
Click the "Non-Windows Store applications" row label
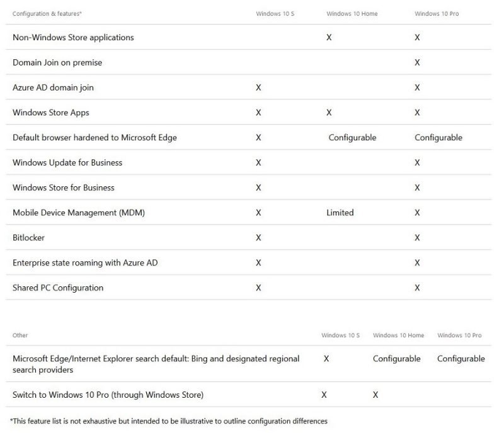tap(73, 38)
